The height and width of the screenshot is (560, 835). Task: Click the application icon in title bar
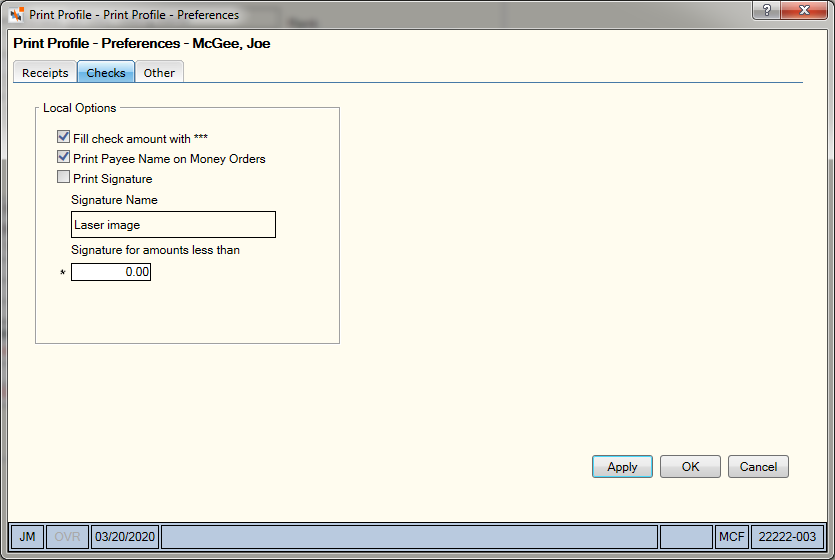[16, 14]
